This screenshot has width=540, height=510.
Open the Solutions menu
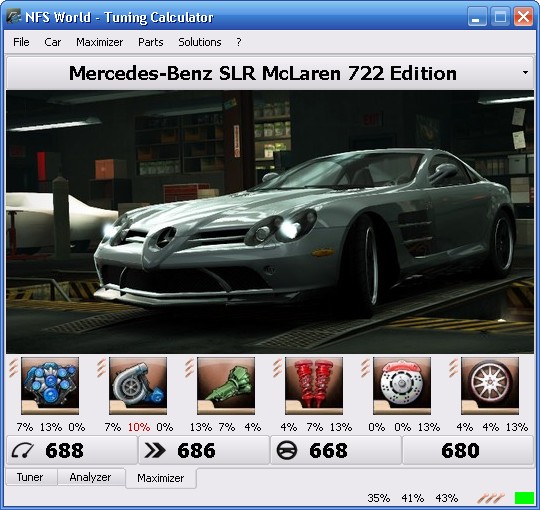click(x=200, y=42)
